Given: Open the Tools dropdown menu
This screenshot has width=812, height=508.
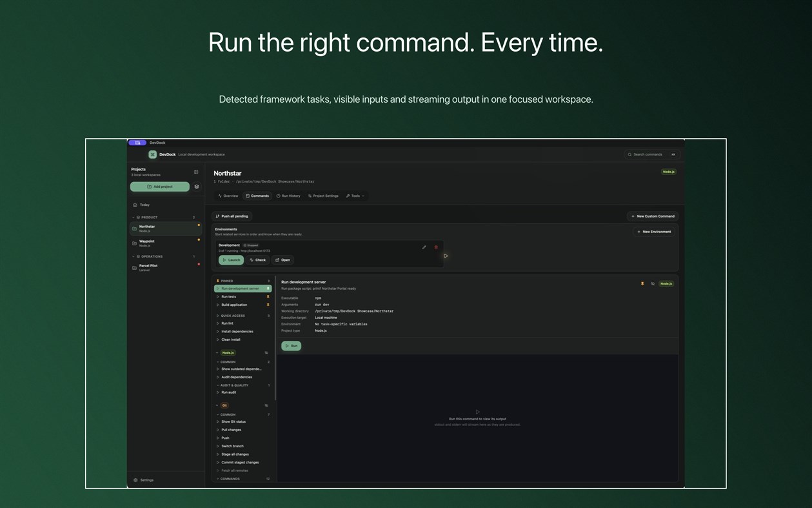Looking at the screenshot, I should point(355,196).
